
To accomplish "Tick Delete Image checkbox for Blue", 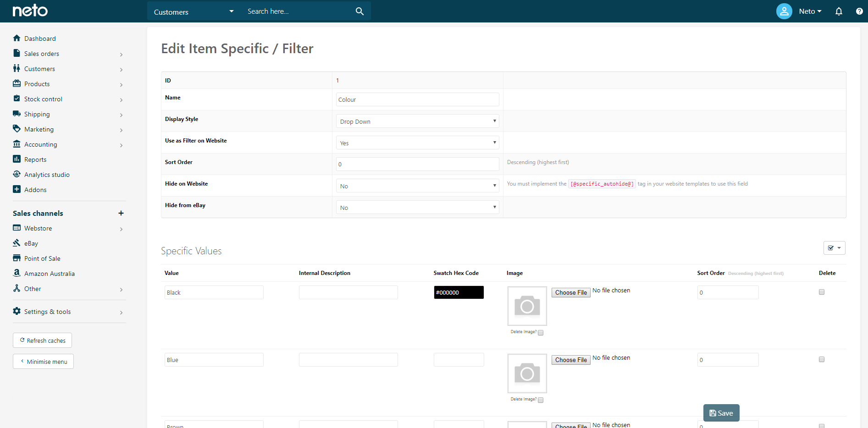I will point(541,400).
